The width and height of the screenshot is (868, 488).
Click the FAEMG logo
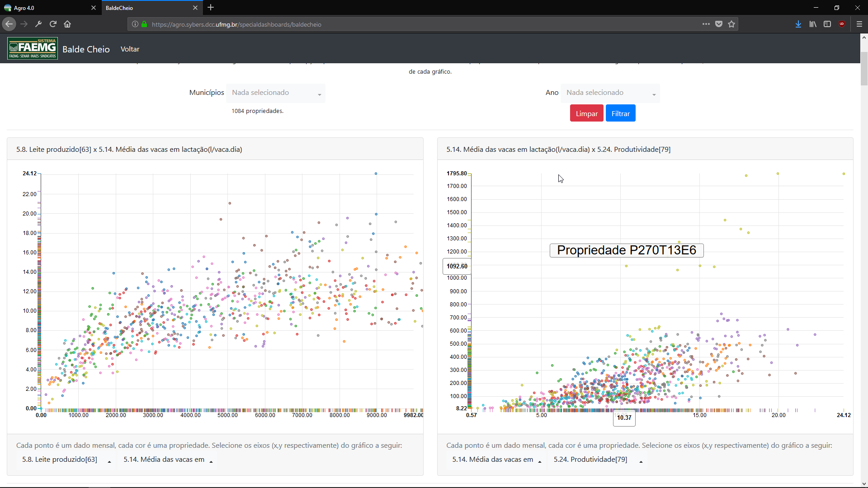pos(33,48)
